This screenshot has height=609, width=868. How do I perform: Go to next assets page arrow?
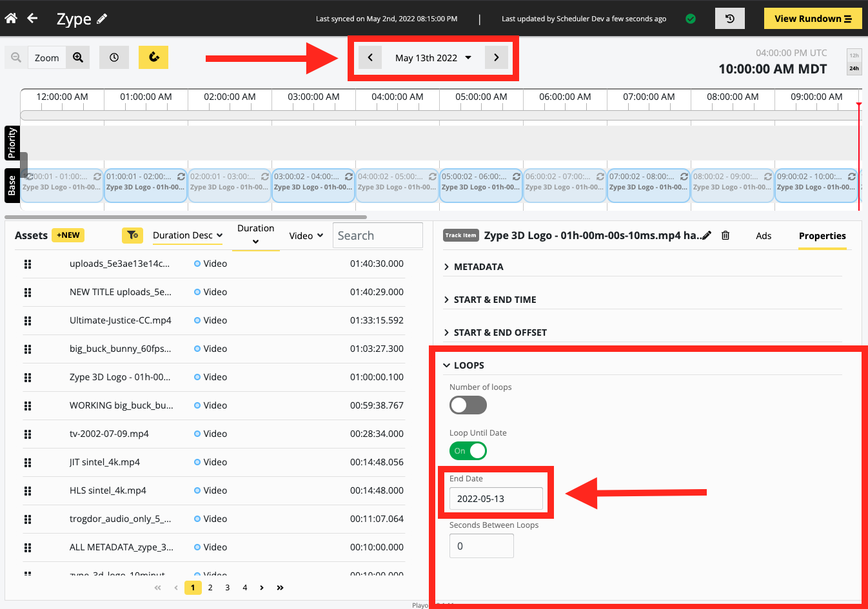coord(262,588)
